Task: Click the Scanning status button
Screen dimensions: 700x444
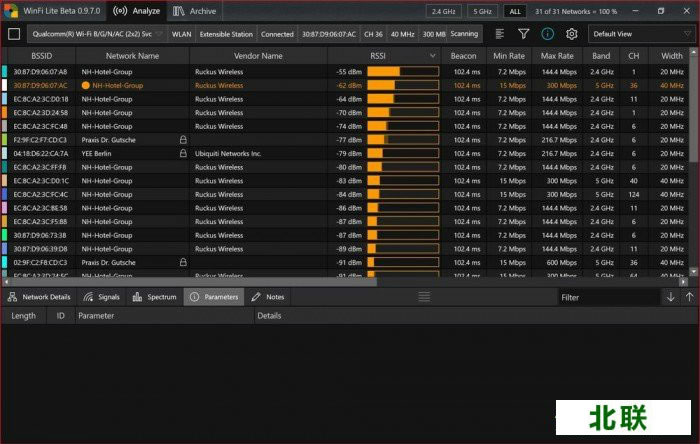Action: tap(464, 34)
